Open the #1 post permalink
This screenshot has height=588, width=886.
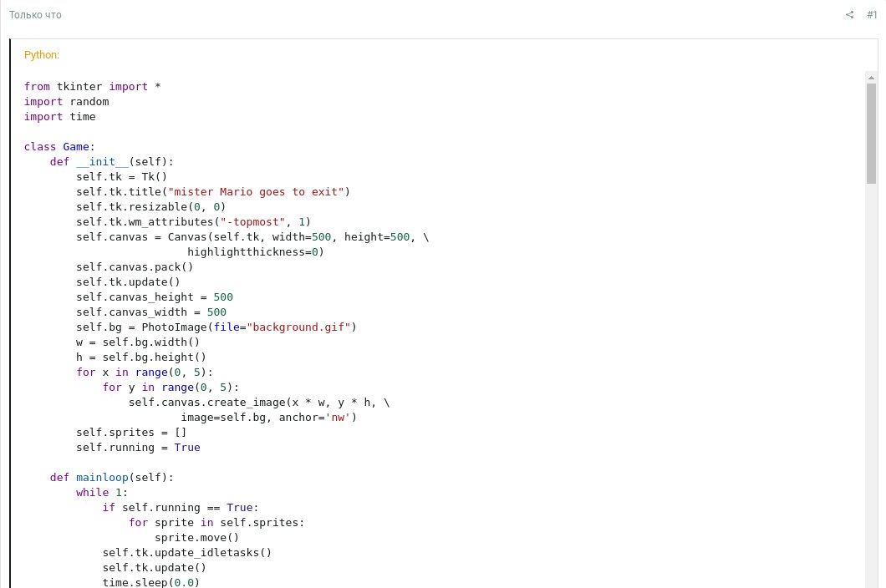(872, 15)
